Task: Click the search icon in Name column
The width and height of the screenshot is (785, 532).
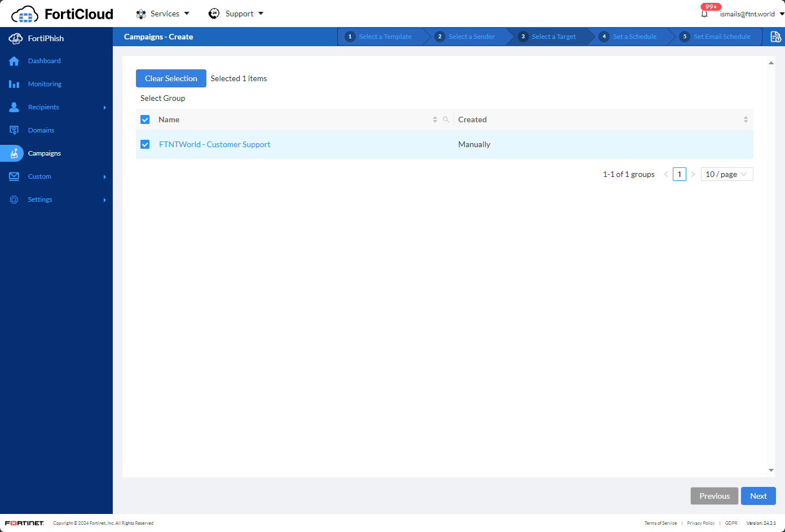Action: coord(446,119)
